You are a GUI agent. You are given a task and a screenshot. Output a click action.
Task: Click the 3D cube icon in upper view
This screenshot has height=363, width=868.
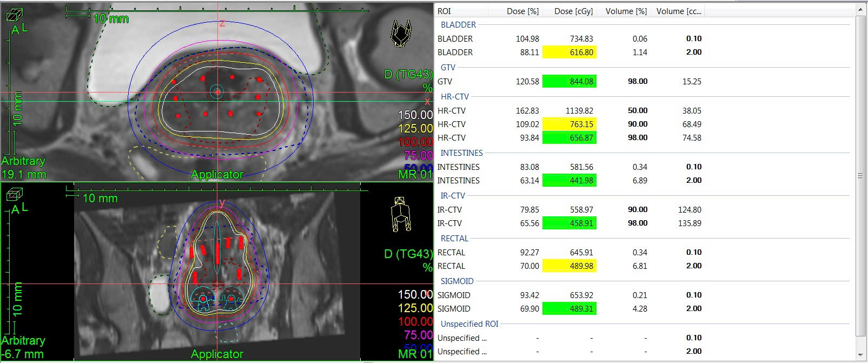[14, 15]
